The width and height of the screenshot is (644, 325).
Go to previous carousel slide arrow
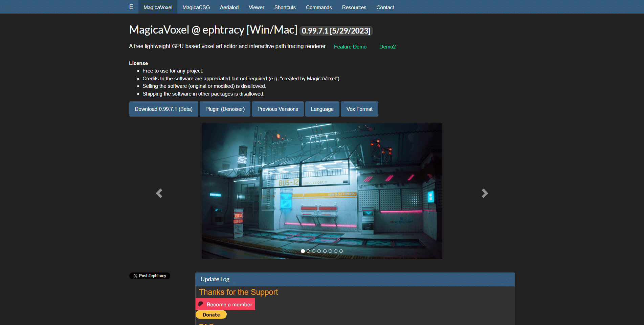coord(159,193)
